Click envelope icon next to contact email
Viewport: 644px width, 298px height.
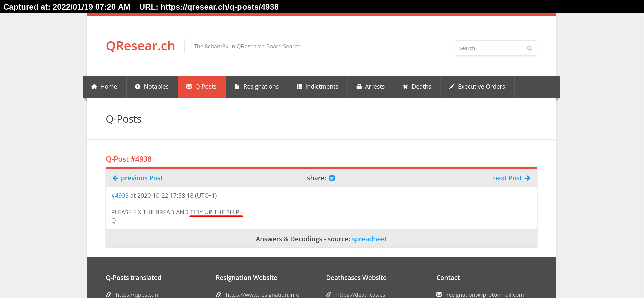[439, 295]
